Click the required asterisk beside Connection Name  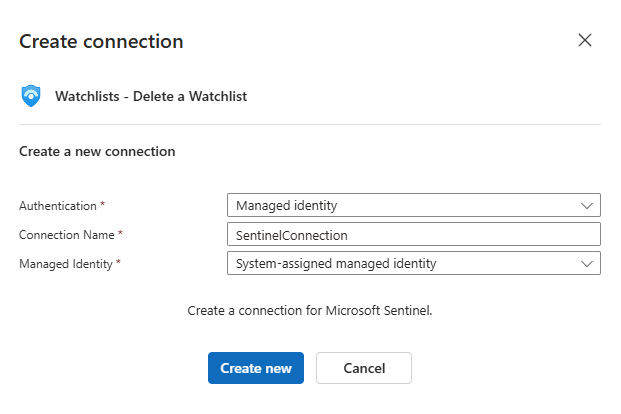pos(121,234)
